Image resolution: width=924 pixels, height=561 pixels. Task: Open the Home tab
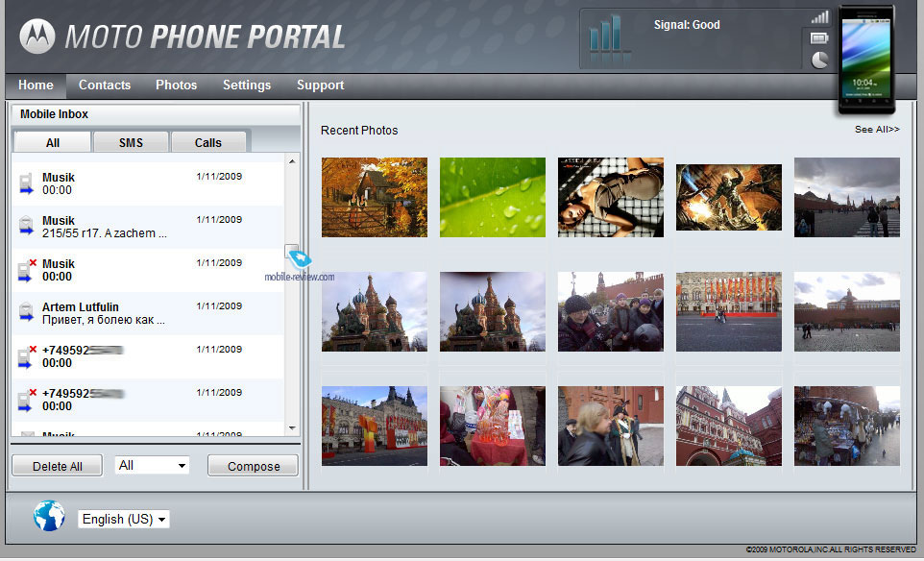36,85
